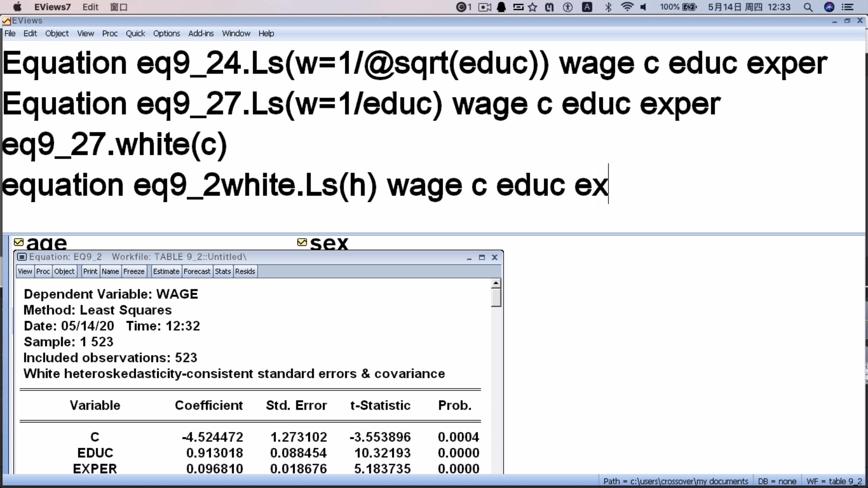Open the equation window Proc dropdown

coord(43,272)
